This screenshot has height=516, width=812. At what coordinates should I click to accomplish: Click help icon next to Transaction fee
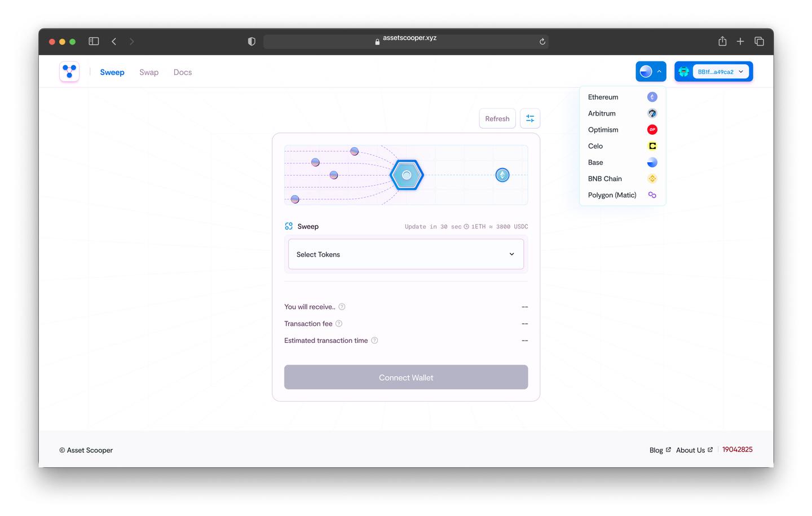(x=339, y=324)
